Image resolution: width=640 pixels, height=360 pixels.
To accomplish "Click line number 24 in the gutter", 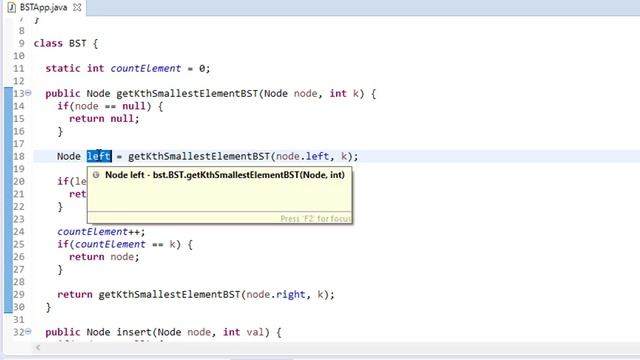I will 19,232.
